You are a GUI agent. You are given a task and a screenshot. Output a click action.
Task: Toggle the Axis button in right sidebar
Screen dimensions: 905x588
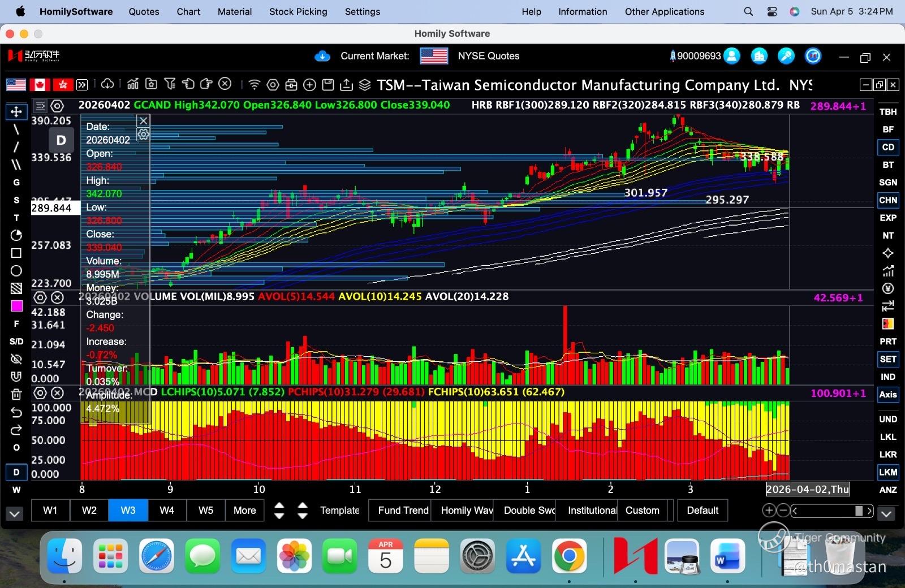point(888,395)
